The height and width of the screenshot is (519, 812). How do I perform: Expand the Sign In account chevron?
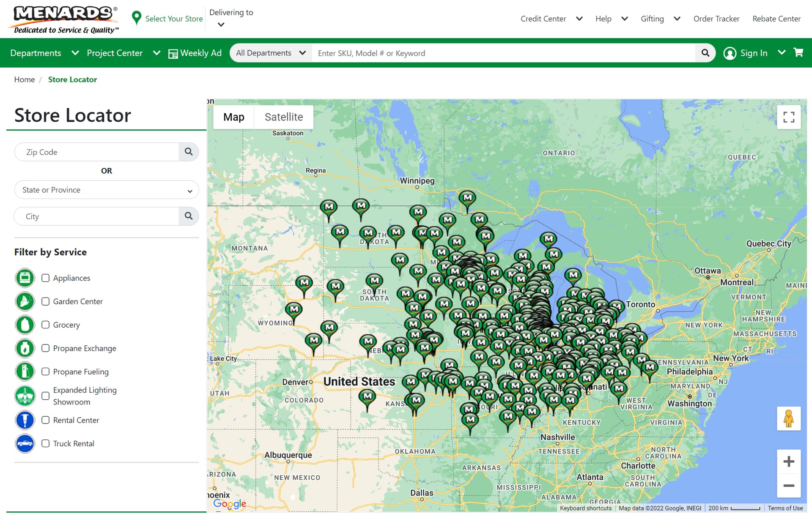782,52
